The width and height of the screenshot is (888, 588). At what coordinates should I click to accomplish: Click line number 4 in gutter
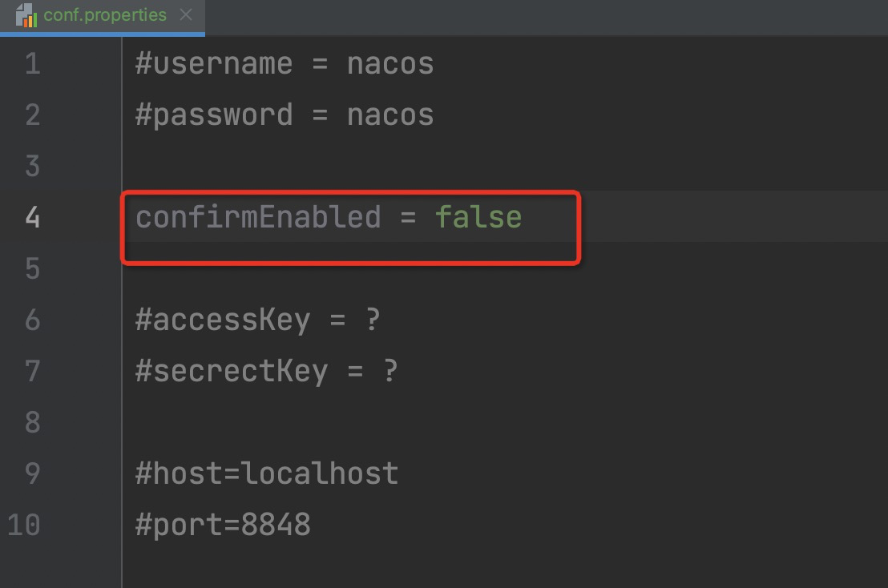pyautogui.click(x=32, y=217)
